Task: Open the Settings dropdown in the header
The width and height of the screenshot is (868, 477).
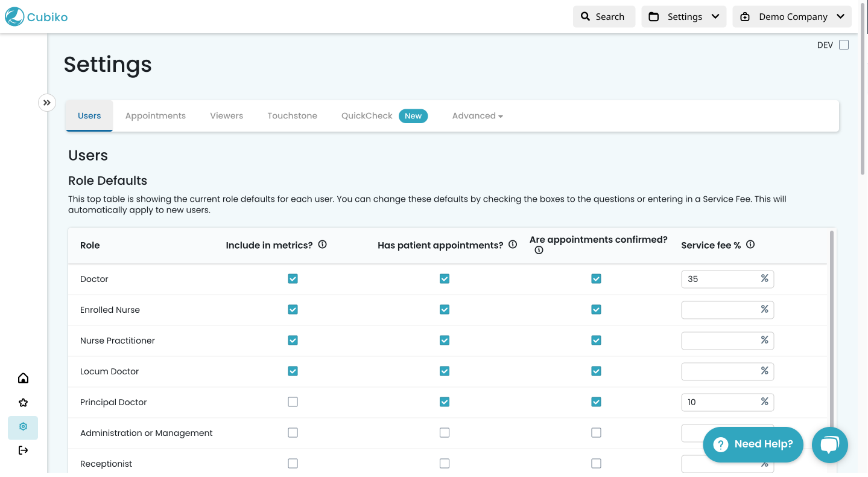Action: pyautogui.click(x=683, y=16)
